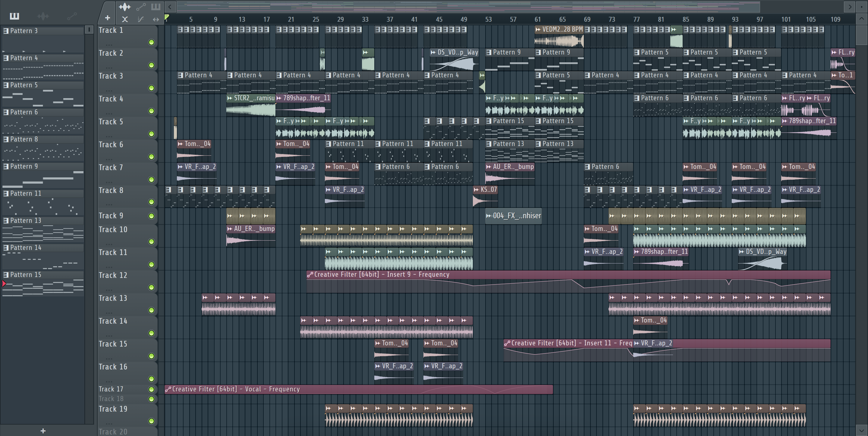This screenshot has height=436, width=868.
Task: Select Tom.._04 clip on Track 14
Action: [650, 327]
